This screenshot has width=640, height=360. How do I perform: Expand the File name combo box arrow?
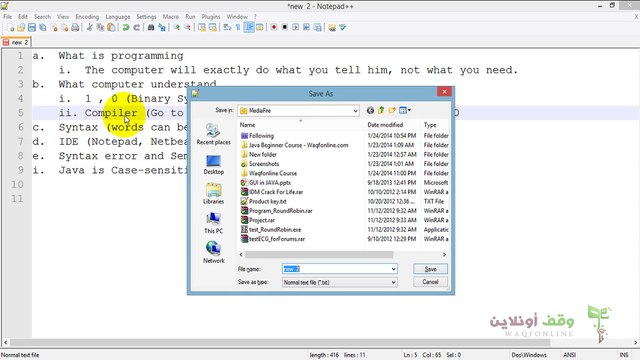393,269
